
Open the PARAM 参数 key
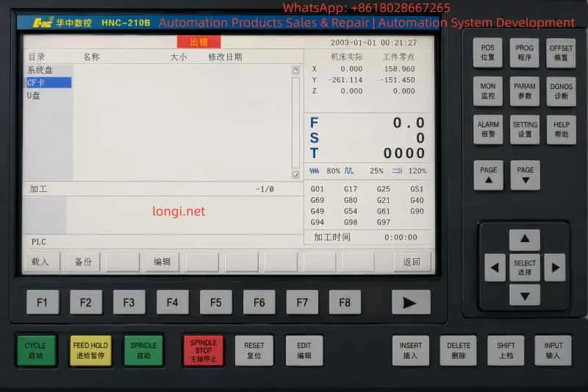tap(524, 91)
